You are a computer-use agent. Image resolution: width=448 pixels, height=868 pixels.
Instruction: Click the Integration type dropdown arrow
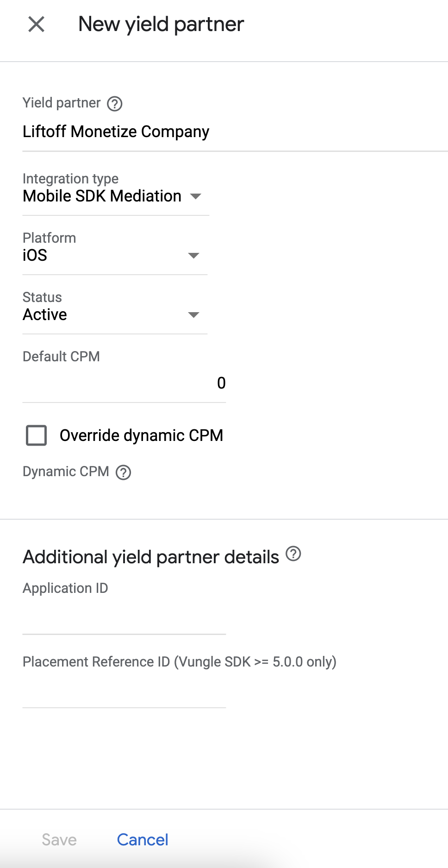coord(196,196)
